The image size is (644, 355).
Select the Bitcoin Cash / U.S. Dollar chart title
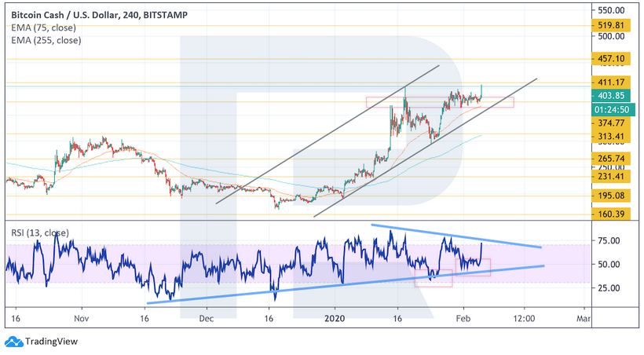[100, 15]
